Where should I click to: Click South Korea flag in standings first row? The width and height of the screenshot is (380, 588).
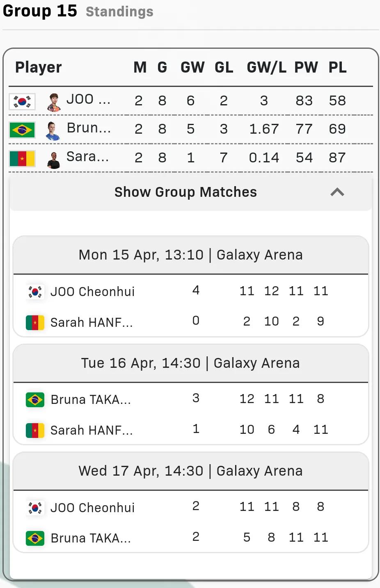22,101
